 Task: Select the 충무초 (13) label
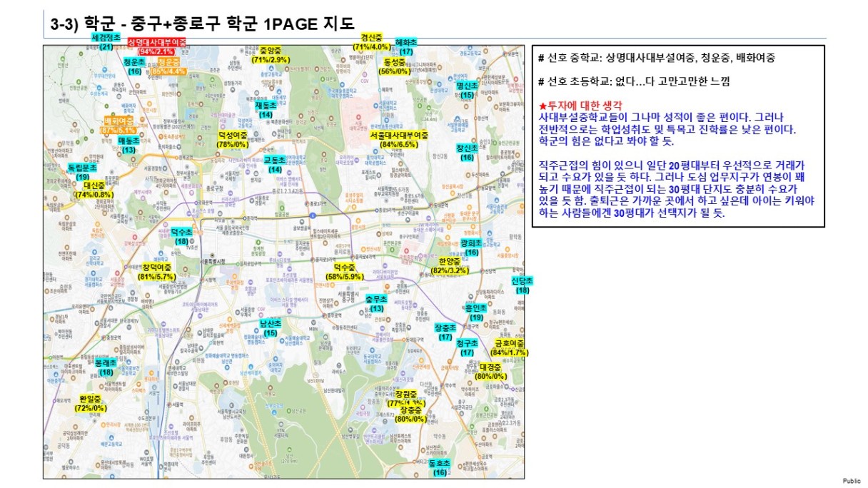pos(377,303)
